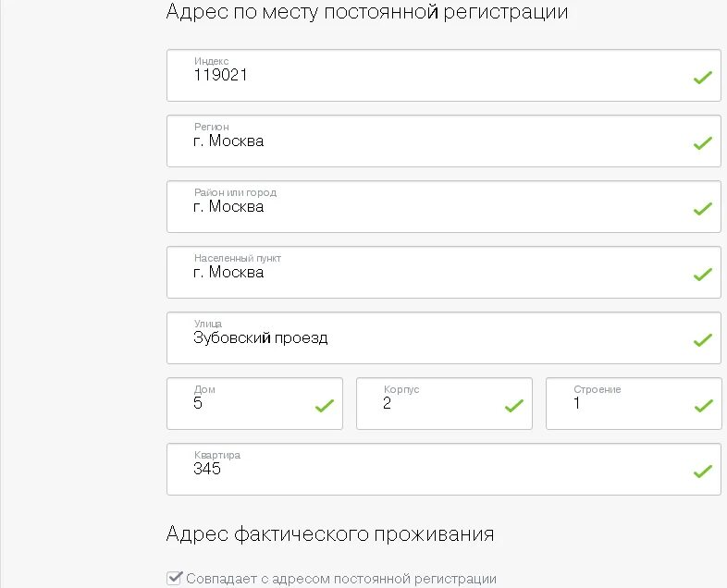
Task: Focus the Регион field with г. Москва
Action: pyautogui.click(x=444, y=141)
